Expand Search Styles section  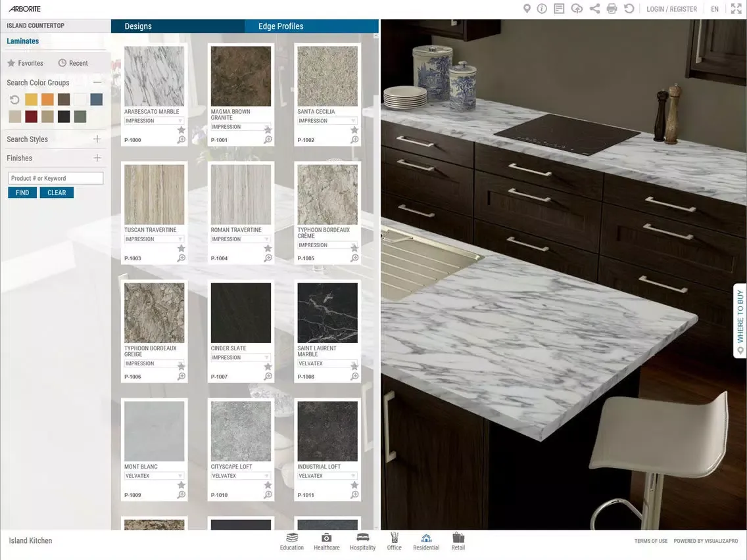[x=97, y=139]
